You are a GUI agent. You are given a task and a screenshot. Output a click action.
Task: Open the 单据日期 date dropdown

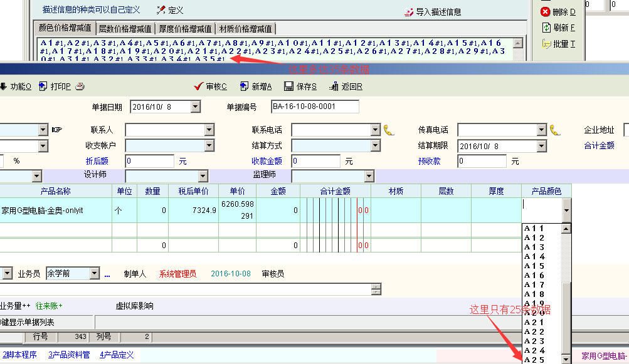point(195,107)
